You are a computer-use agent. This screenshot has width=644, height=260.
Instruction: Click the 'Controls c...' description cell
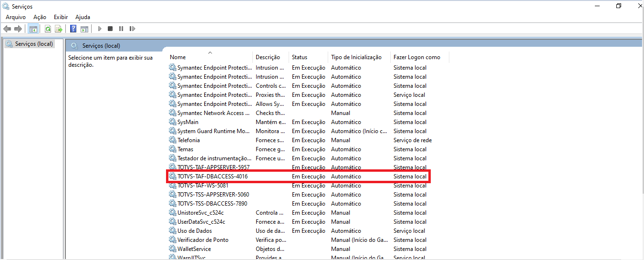point(270,86)
